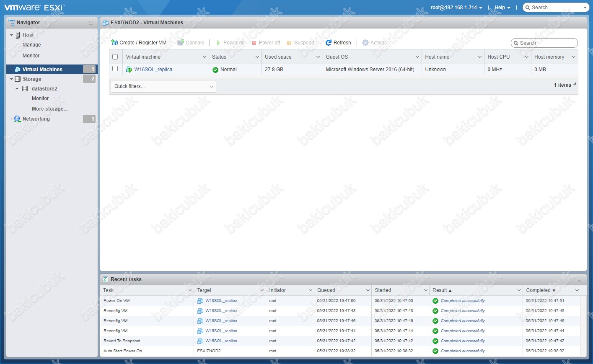
Task: Click the Used space value 27.8 GB
Action: click(274, 70)
